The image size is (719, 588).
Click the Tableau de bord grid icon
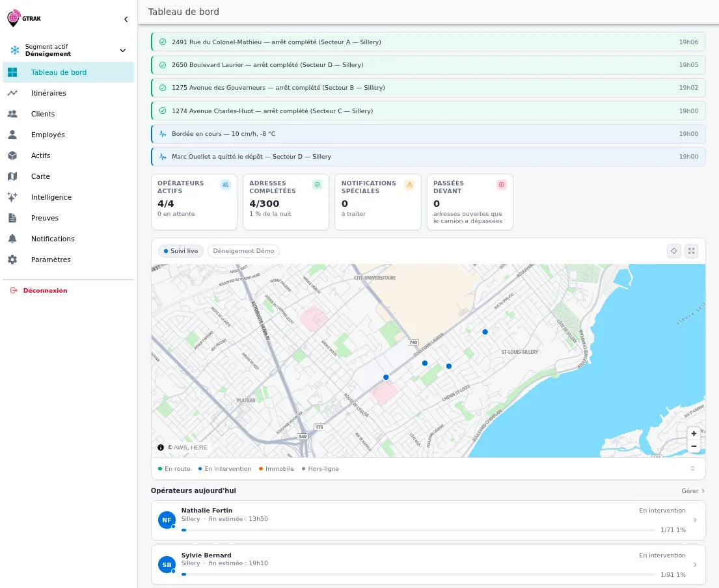coord(12,72)
